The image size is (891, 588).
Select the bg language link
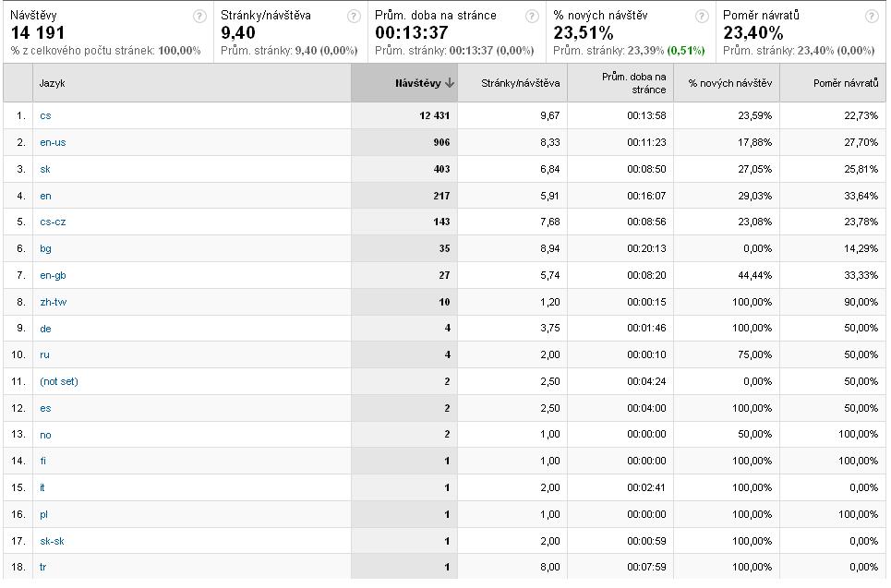[x=45, y=248]
